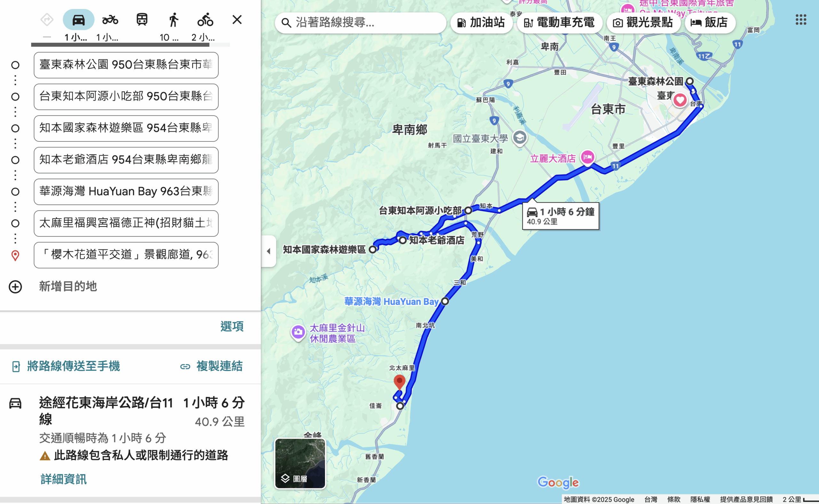
Task: Edit the 臺東森林公園 starting point field
Action: (126, 65)
